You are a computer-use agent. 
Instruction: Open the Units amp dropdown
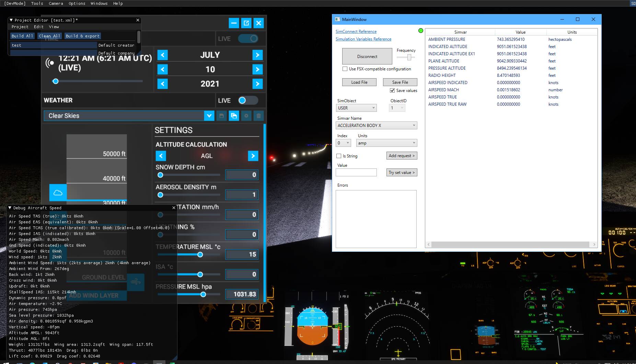(x=387, y=143)
